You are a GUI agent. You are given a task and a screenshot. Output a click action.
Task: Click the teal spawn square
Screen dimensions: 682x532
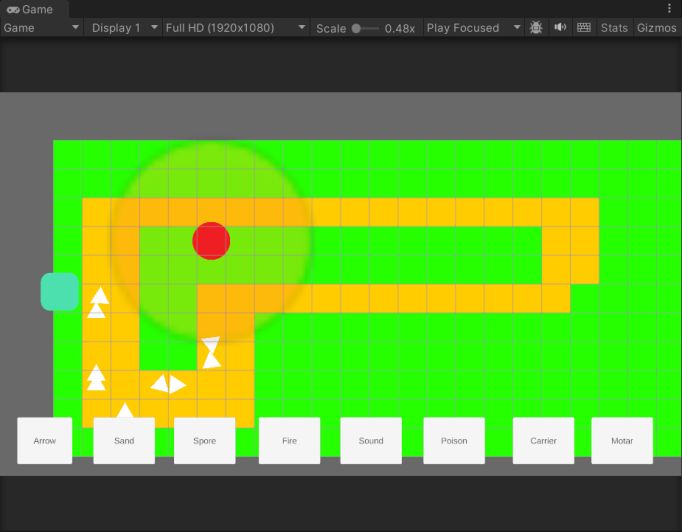point(59,291)
